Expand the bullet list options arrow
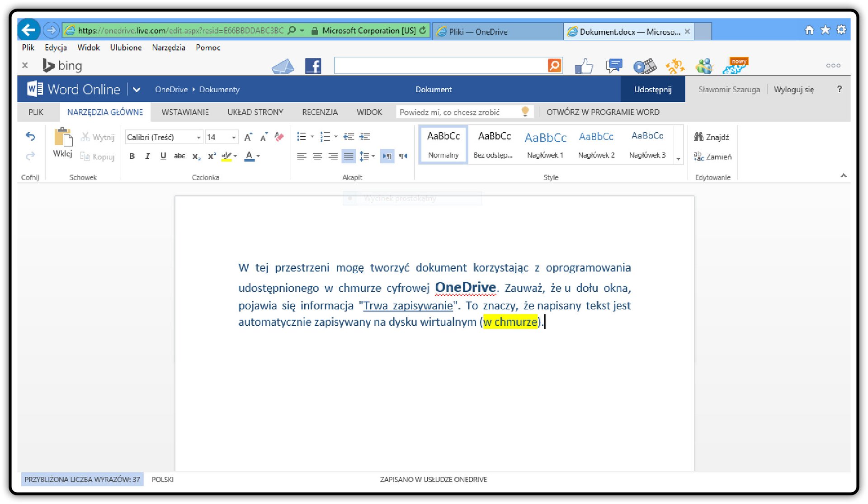Viewport: 868px width, 504px height. (x=312, y=137)
